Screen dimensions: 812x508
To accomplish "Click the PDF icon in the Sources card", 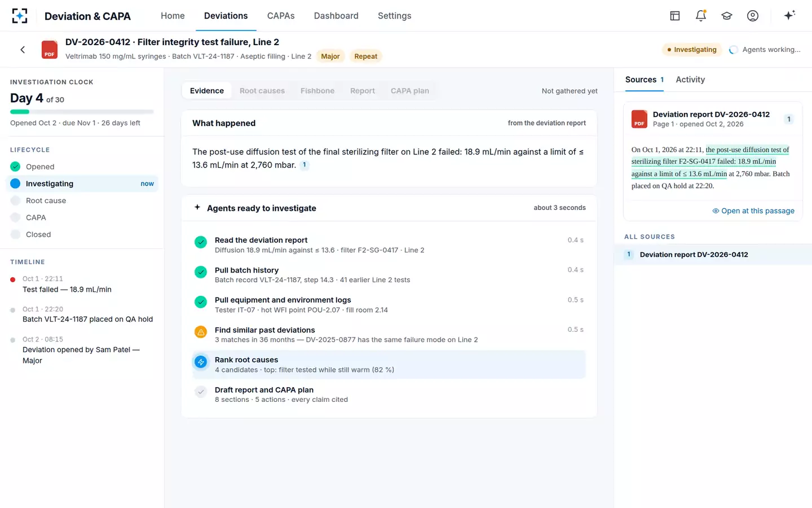I will tap(639, 119).
